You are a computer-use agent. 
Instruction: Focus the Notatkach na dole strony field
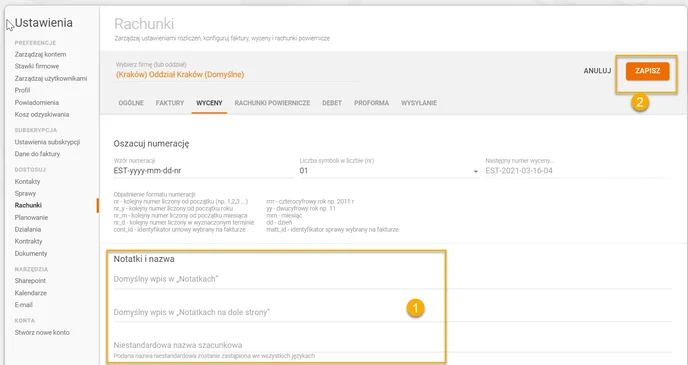tap(393, 313)
